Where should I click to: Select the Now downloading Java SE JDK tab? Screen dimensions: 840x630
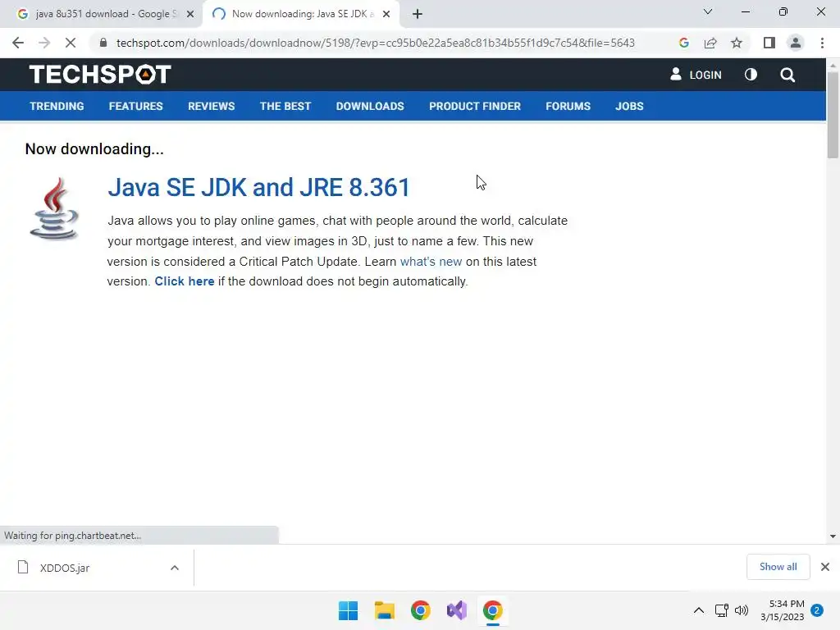click(x=301, y=14)
